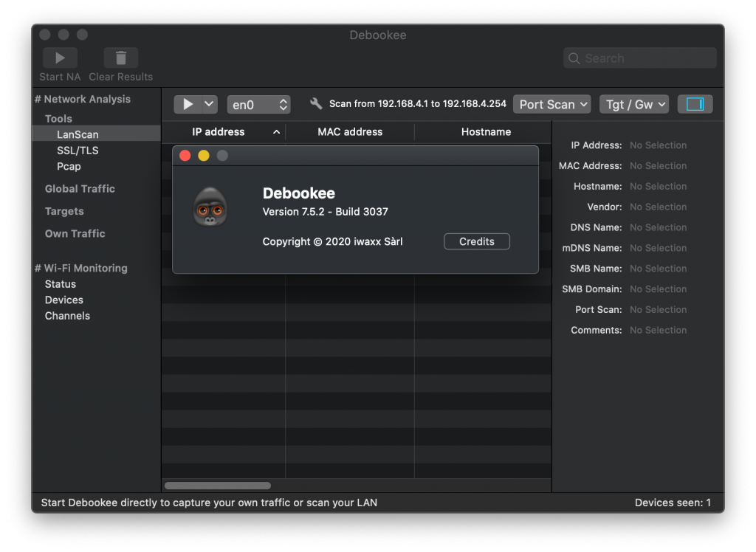Click the scan range 192.168.4.1 to 192.168.4.254 text
This screenshot has height=552, width=756.
click(x=418, y=103)
